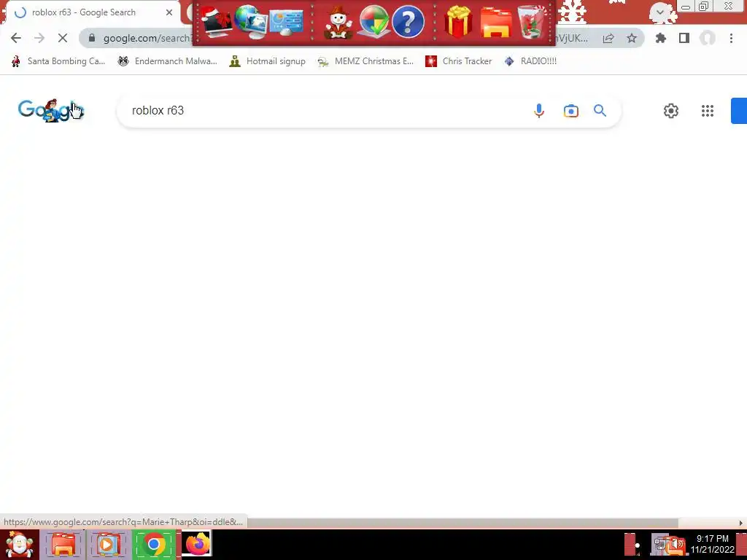747x560 pixels.
Task: Click the magnifier search button
Action: [x=600, y=111]
